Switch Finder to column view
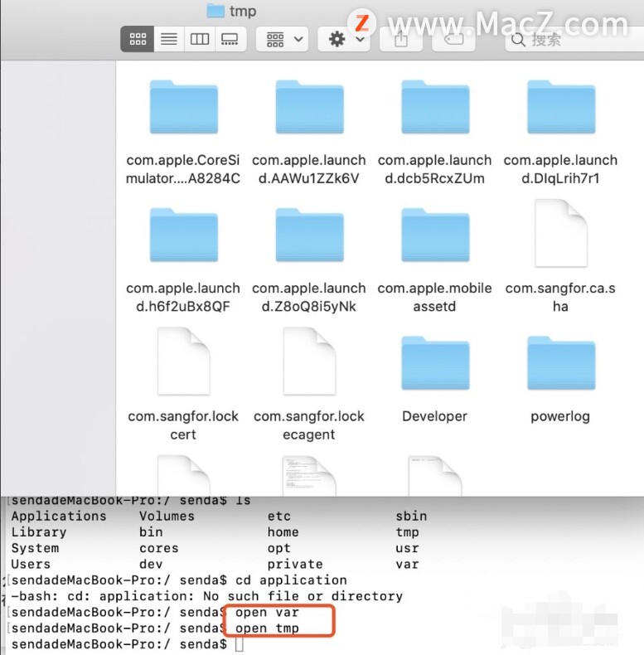The height and width of the screenshot is (655, 644). point(200,39)
